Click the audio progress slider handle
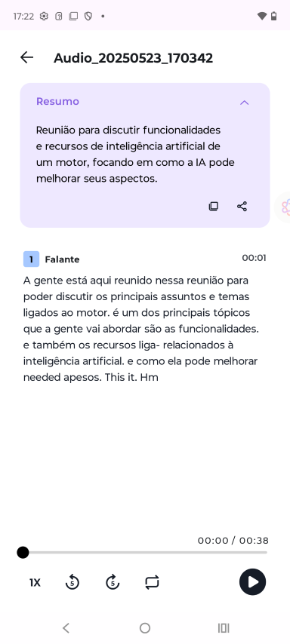 point(23,553)
